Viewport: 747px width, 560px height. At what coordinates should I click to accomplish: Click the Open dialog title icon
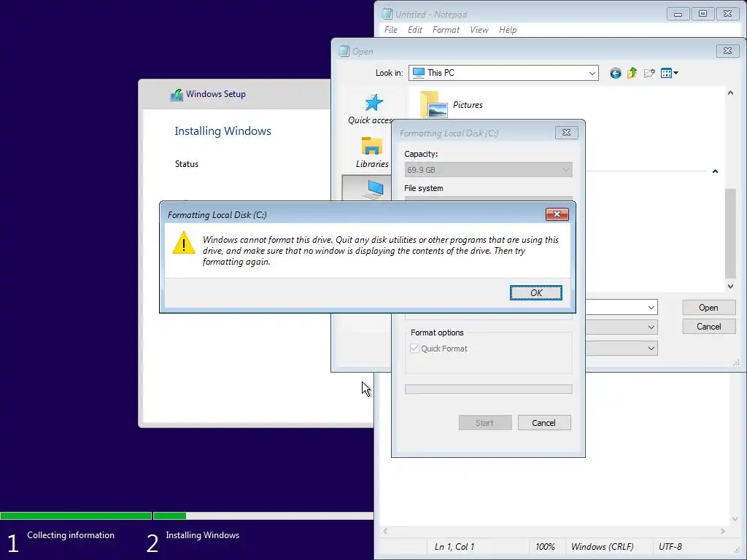tap(344, 51)
